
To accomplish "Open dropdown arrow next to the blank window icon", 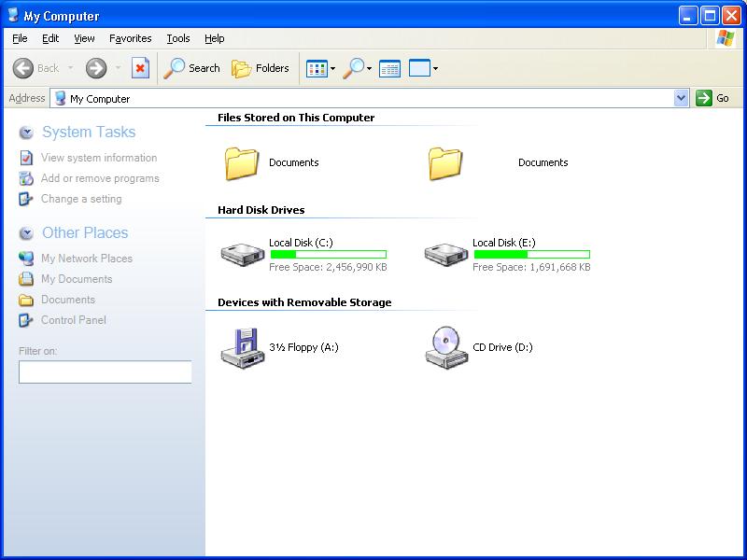I will point(435,69).
